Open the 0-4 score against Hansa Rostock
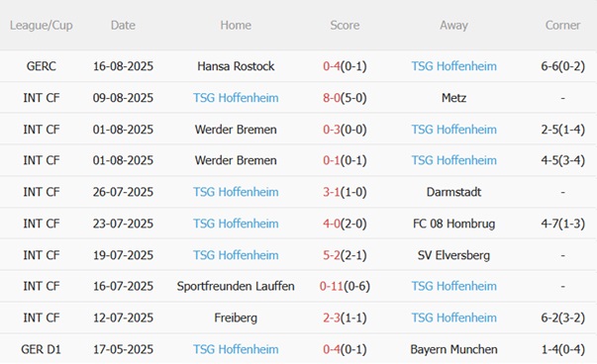The width and height of the screenshot is (597, 364). 332,66
